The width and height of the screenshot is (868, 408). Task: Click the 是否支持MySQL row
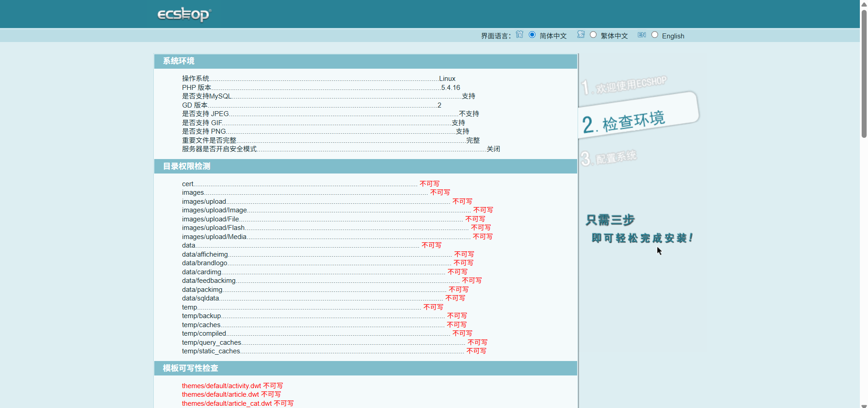[328, 96]
